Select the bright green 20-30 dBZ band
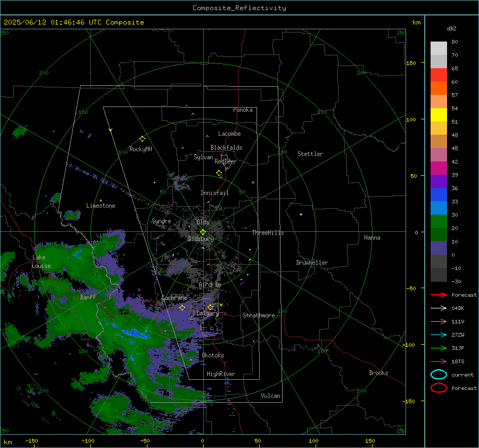Screen dimensions: 479x448 (x=439, y=222)
